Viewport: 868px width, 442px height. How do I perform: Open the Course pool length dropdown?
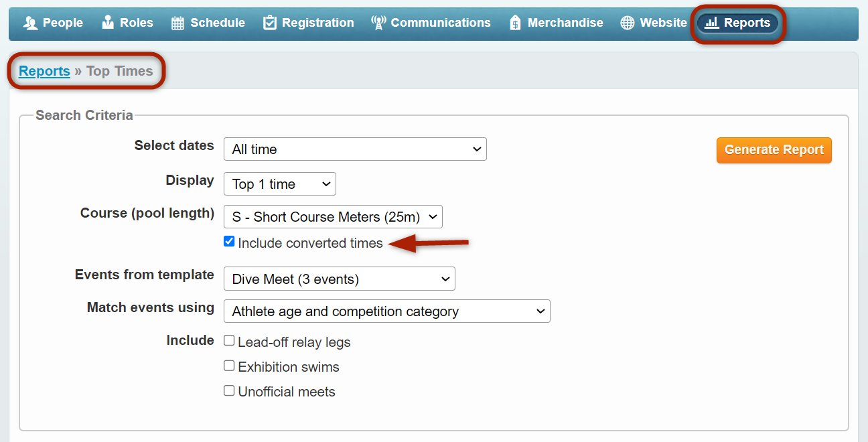pyautogui.click(x=333, y=217)
